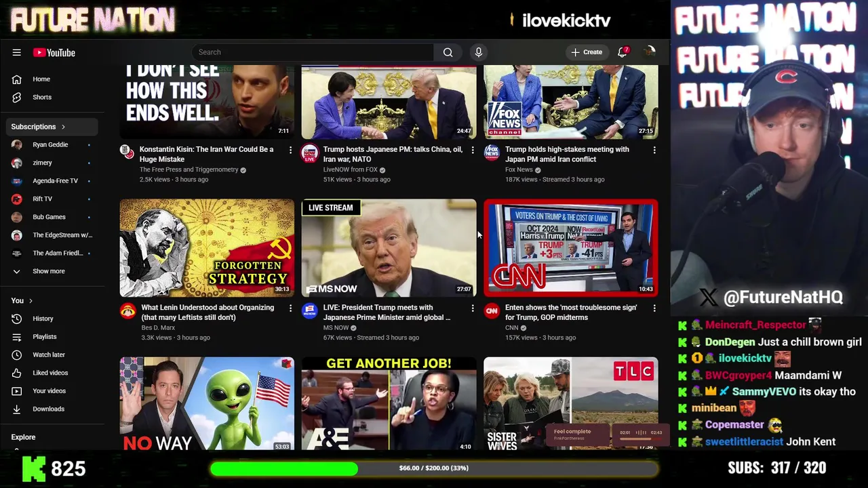Open title 'What Lenin Understood about Organizing'
This screenshot has width=868, height=488.
[x=208, y=312]
